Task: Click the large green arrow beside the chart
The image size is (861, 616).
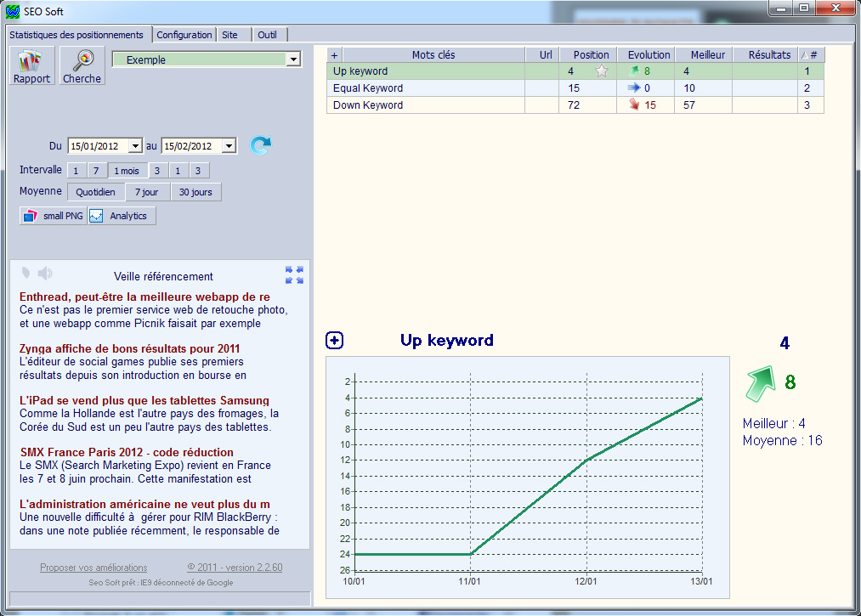Action: (761, 383)
